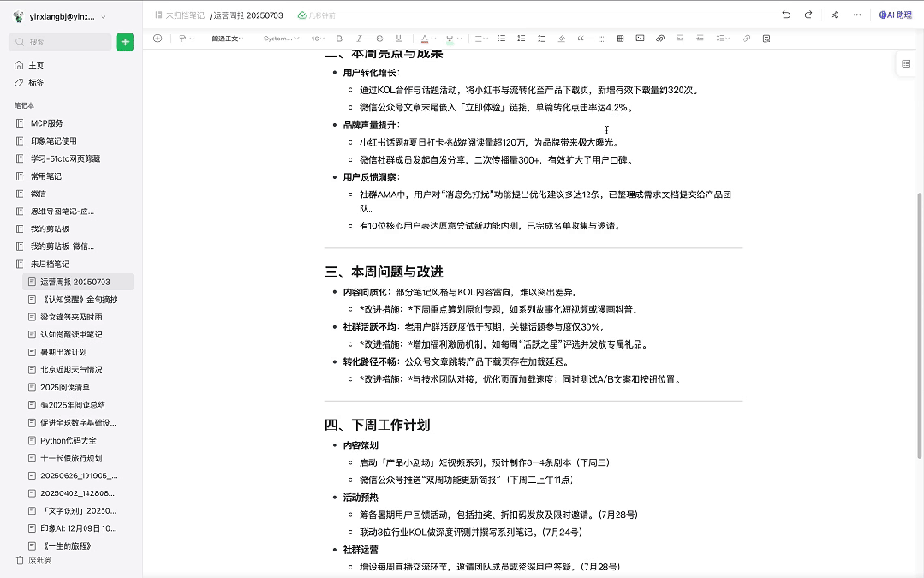Viewport: 924px width, 578px height.
Task: Toggle checklist formatting in toolbar
Action: pyautogui.click(x=540, y=39)
